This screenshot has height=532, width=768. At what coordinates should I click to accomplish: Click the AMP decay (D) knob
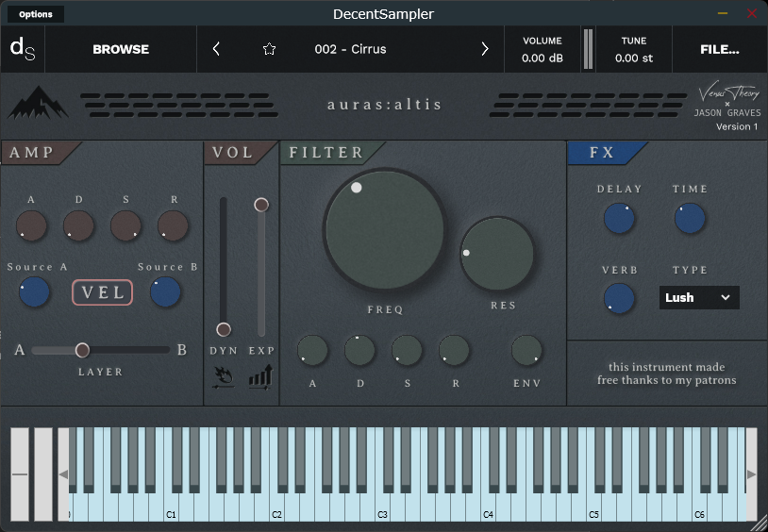(78, 225)
